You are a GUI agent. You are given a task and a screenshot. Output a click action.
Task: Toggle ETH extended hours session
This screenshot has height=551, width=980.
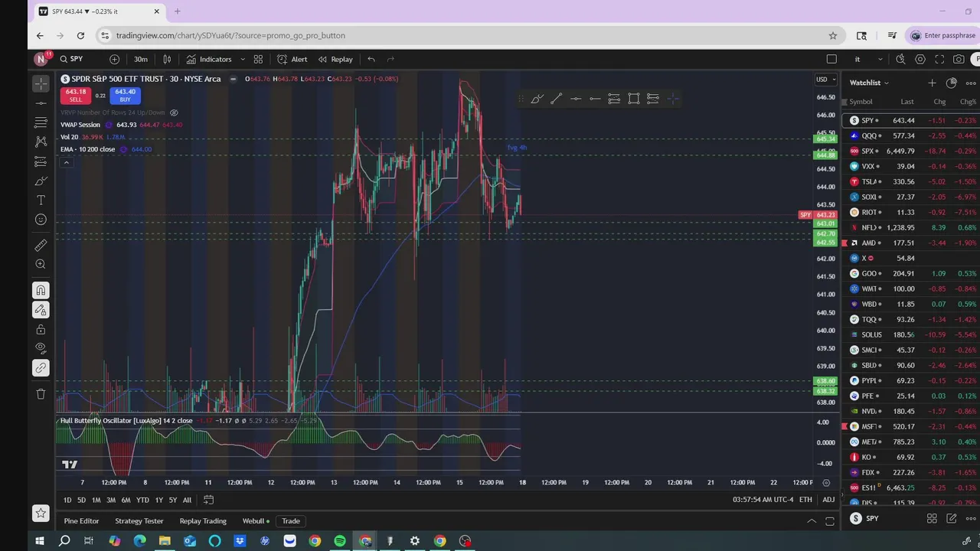pyautogui.click(x=805, y=500)
